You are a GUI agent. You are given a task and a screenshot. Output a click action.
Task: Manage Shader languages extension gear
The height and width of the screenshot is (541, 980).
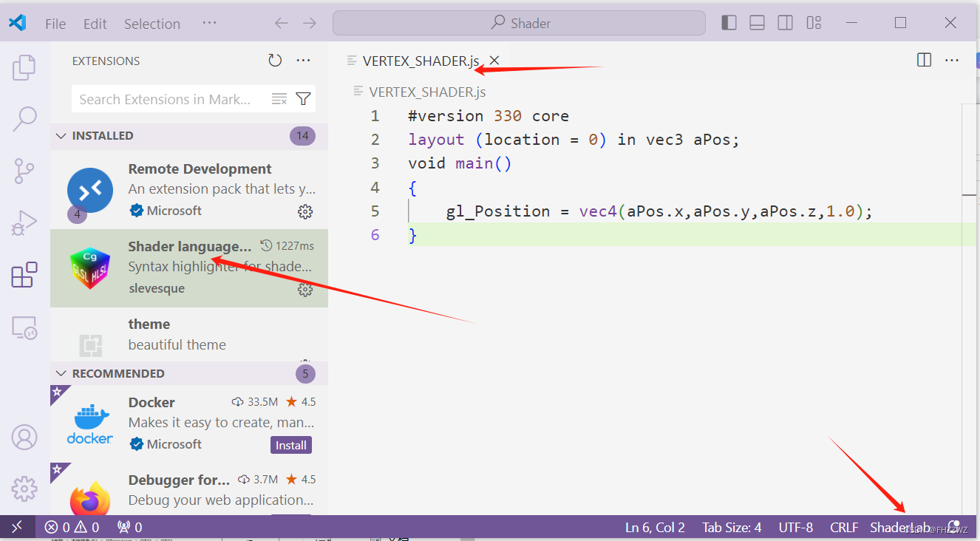(x=305, y=290)
